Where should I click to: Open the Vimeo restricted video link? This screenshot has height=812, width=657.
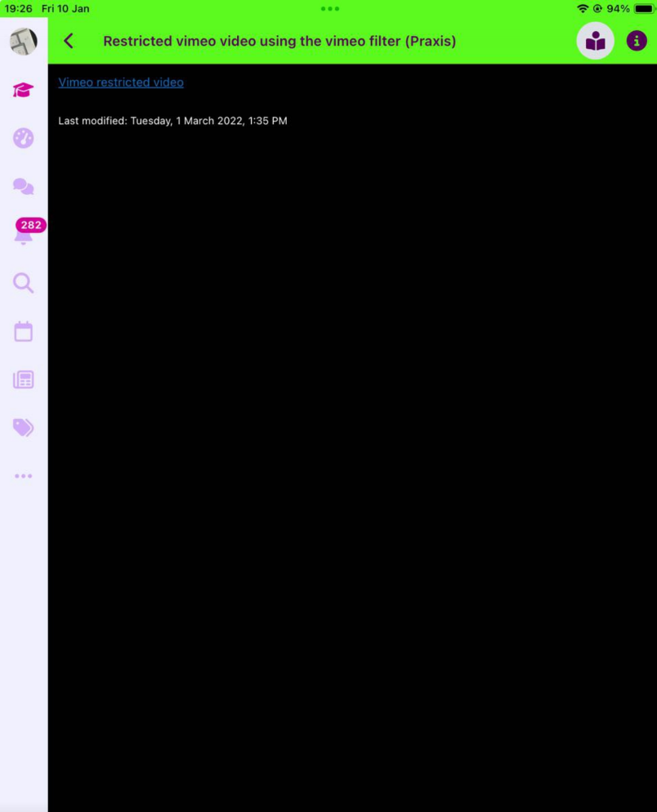click(x=121, y=83)
